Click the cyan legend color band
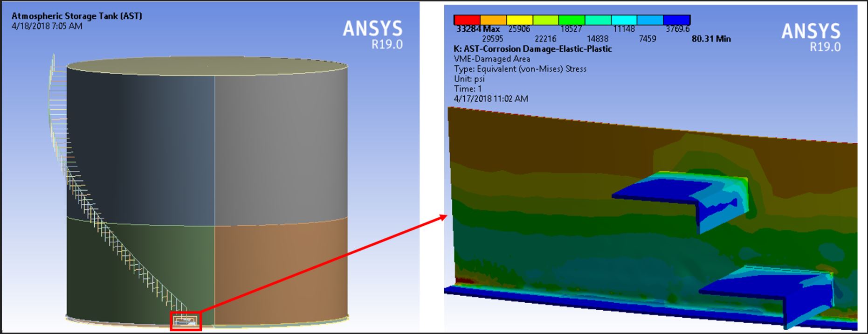The height and width of the screenshot is (334, 868). point(624,20)
